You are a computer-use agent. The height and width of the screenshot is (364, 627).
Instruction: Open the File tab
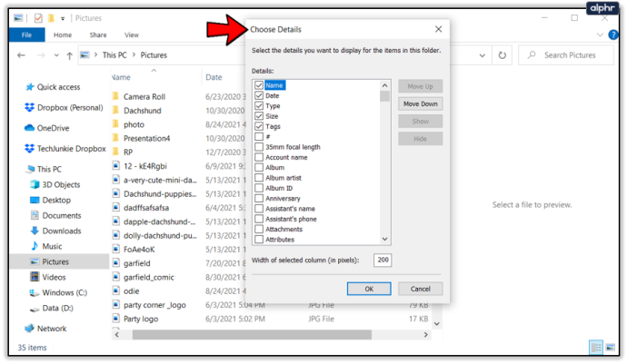pyautogui.click(x=26, y=34)
